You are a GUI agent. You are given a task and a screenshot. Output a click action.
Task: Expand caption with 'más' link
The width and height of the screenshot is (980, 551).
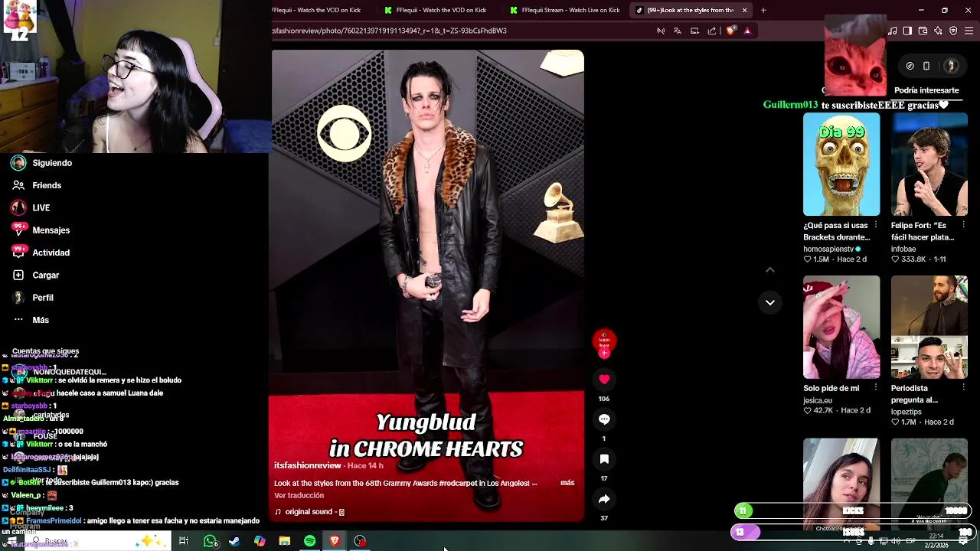[567, 483]
